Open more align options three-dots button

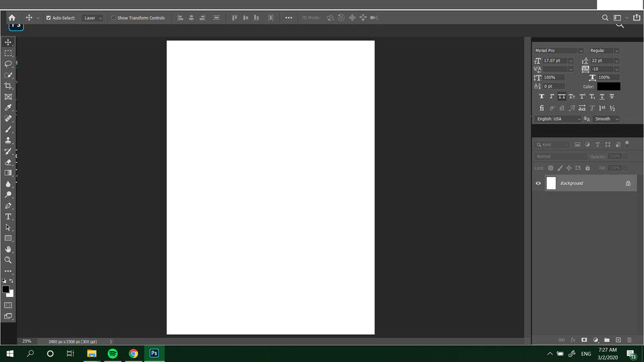point(289,17)
